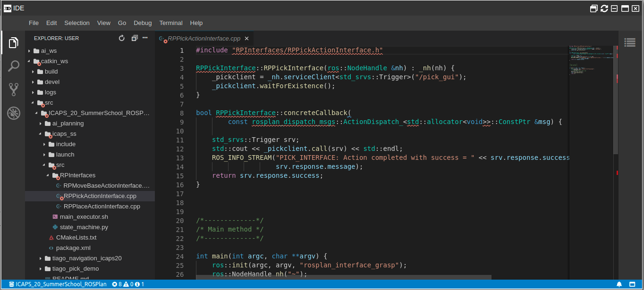Open the Debug menu

(x=143, y=23)
